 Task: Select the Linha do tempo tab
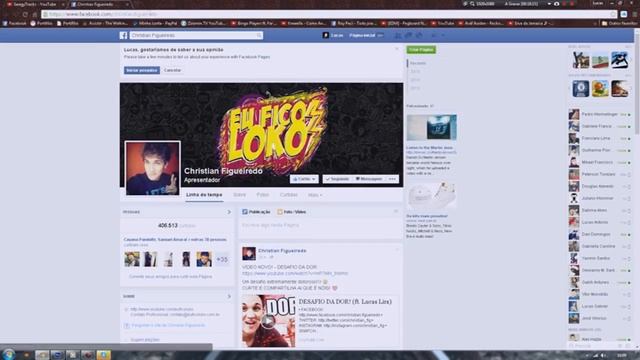pyautogui.click(x=204, y=195)
